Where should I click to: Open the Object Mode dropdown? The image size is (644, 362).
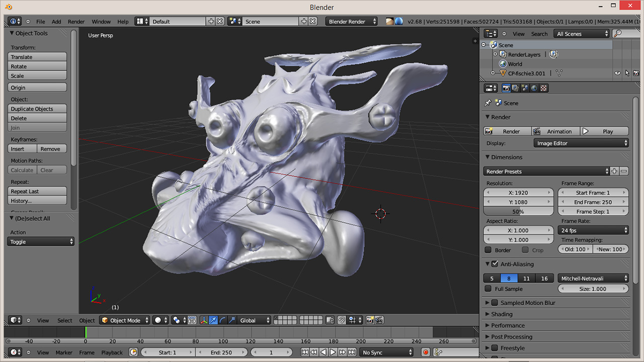click(x=124, y=320)
